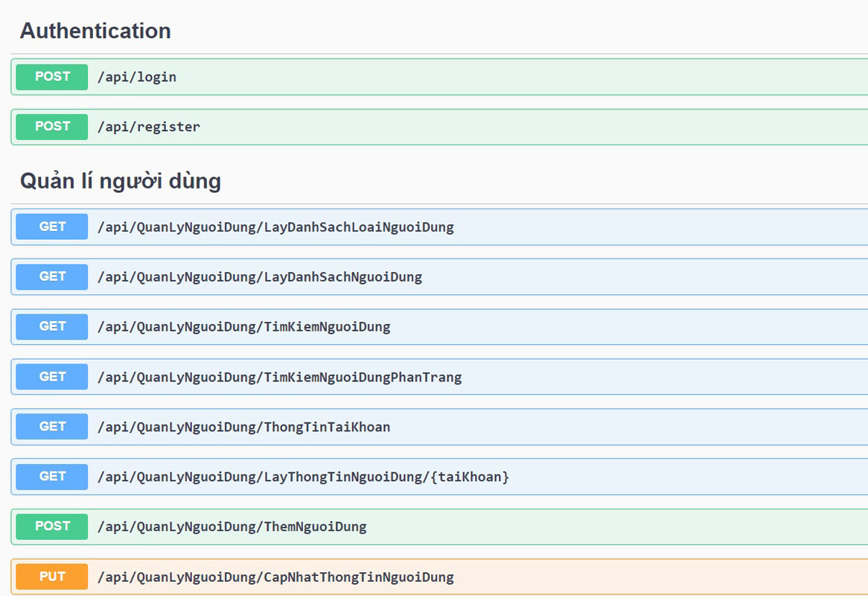Click the POST badge beside /api/register
Viewport: 868px width, 596px height.
tap(52, 127)
